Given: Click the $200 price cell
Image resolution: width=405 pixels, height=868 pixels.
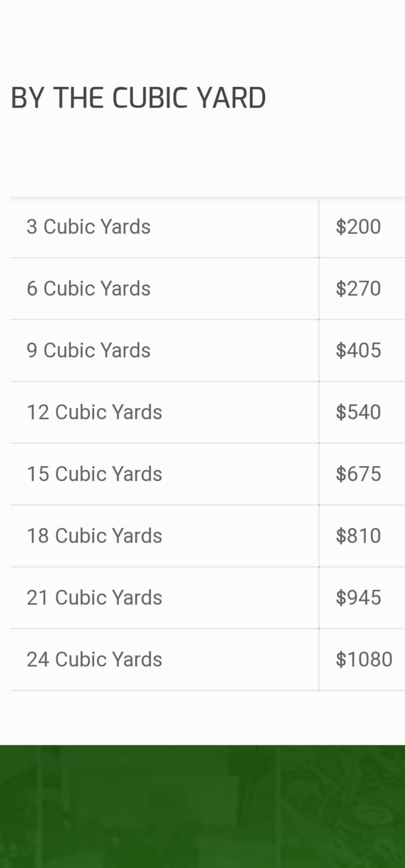Looking at the screenshot, I should point(358,227).
